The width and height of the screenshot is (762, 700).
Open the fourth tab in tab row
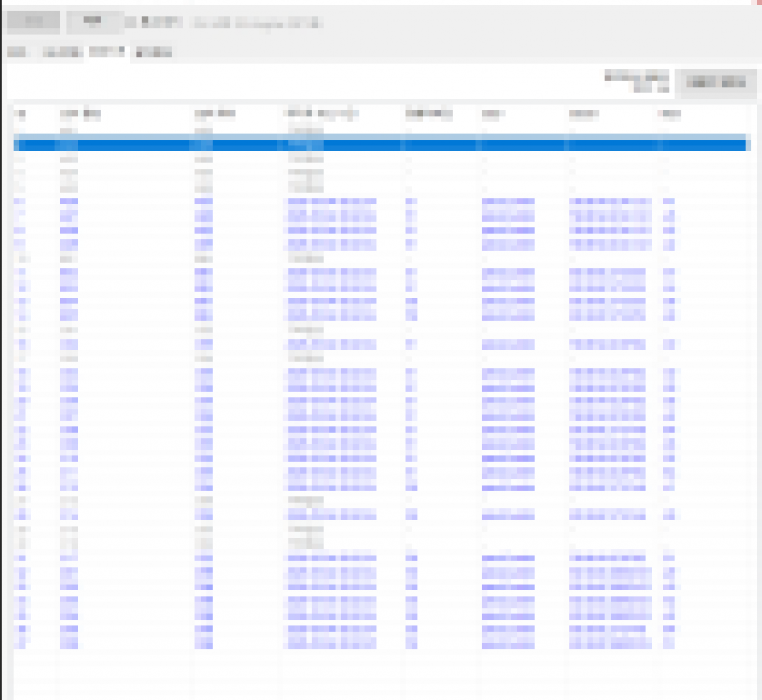[153, 52]
